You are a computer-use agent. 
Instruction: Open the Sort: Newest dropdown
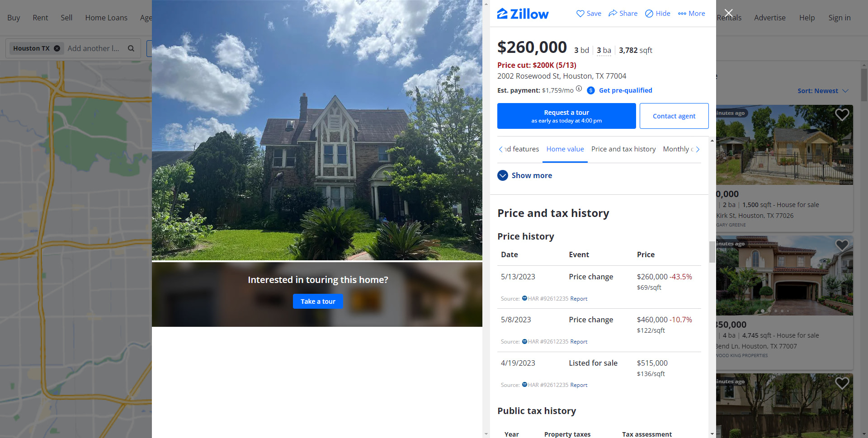tap(823, 91)
